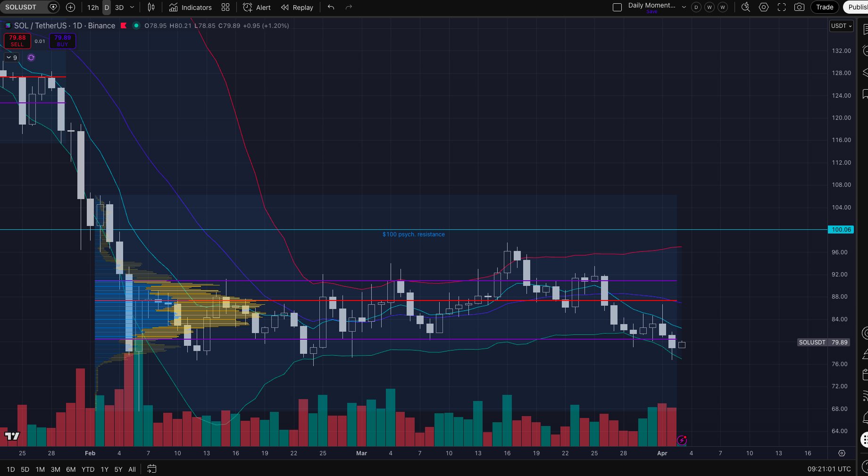Image resolution: width=868 pixels, height=476 pixels.
Task: Open the SOLUSDT symbol search field
Action: pos(23,7)
